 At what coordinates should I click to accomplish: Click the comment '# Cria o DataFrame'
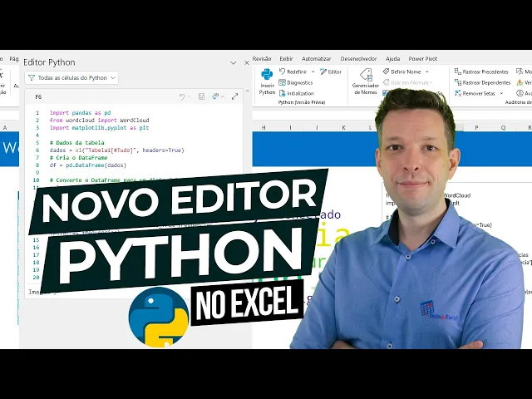78,157
